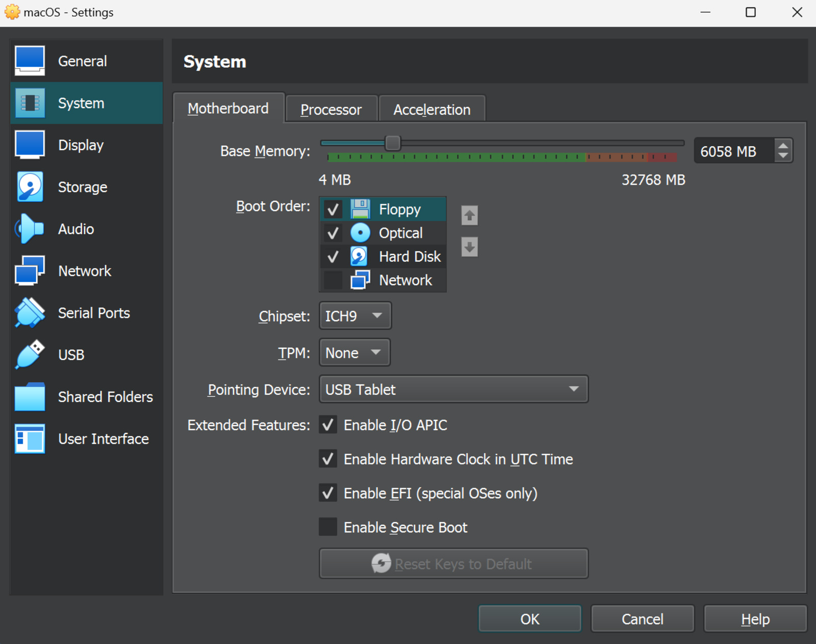Confirm settings with the OK button
The image size is (816, 644).
click(529, 619)
